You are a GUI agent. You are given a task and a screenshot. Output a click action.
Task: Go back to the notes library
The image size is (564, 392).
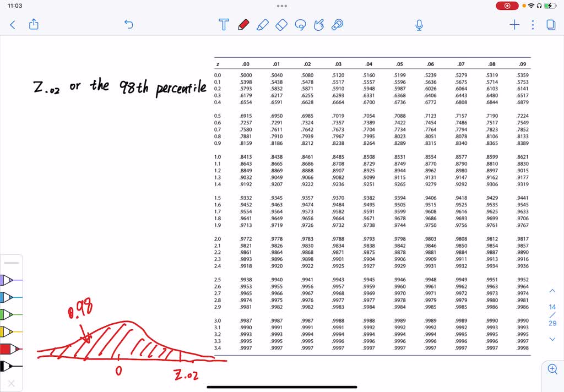pos(12,24)
